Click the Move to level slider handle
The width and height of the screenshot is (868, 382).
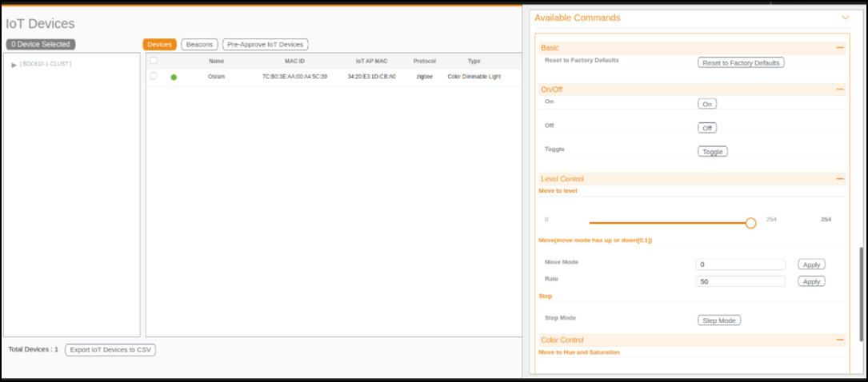(x=750, y=223)
